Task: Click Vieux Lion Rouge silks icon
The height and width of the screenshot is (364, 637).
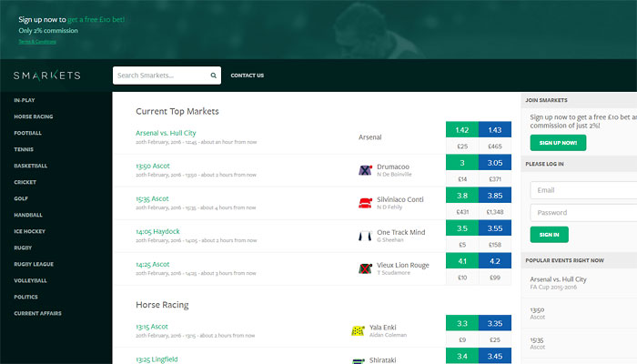Action: 365,268
